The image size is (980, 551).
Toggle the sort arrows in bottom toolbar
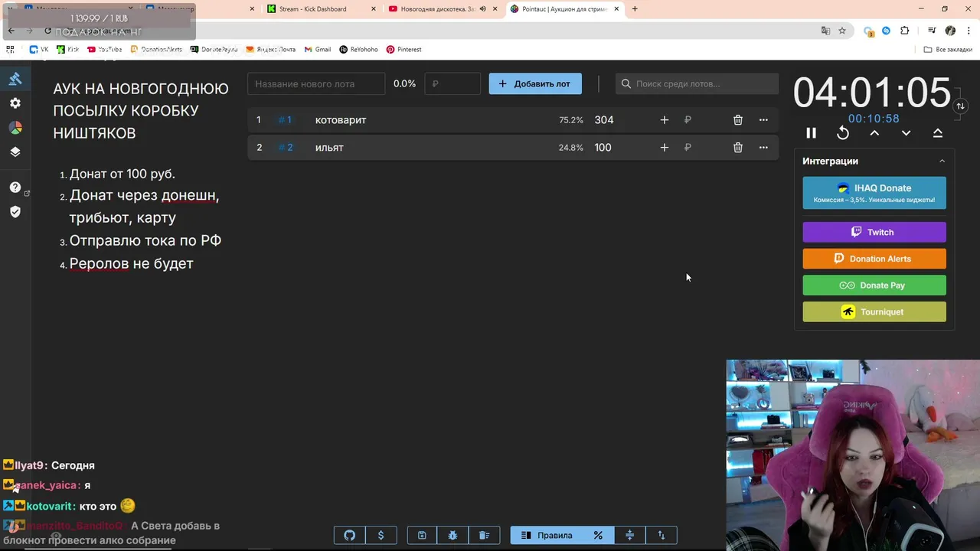coord(661,536)
